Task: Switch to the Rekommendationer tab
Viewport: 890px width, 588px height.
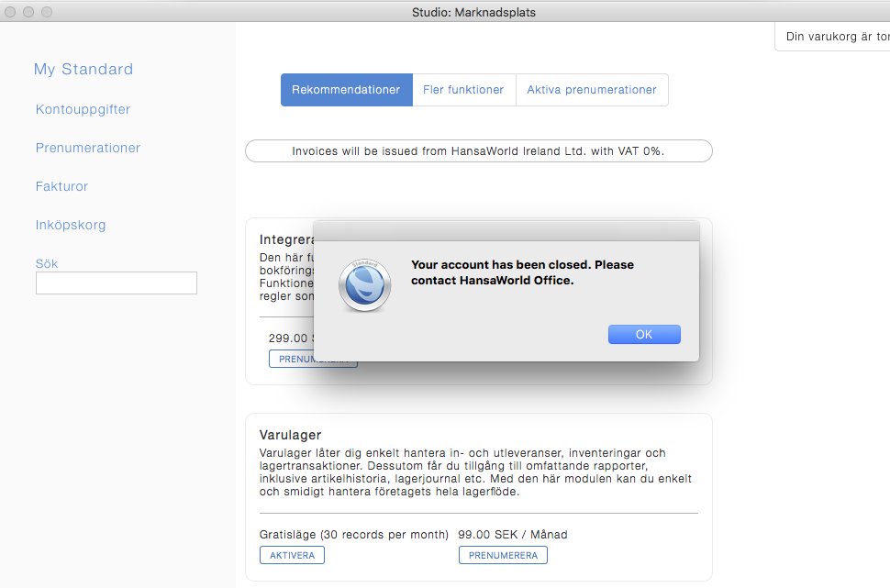Action: (x=346, y=90)
